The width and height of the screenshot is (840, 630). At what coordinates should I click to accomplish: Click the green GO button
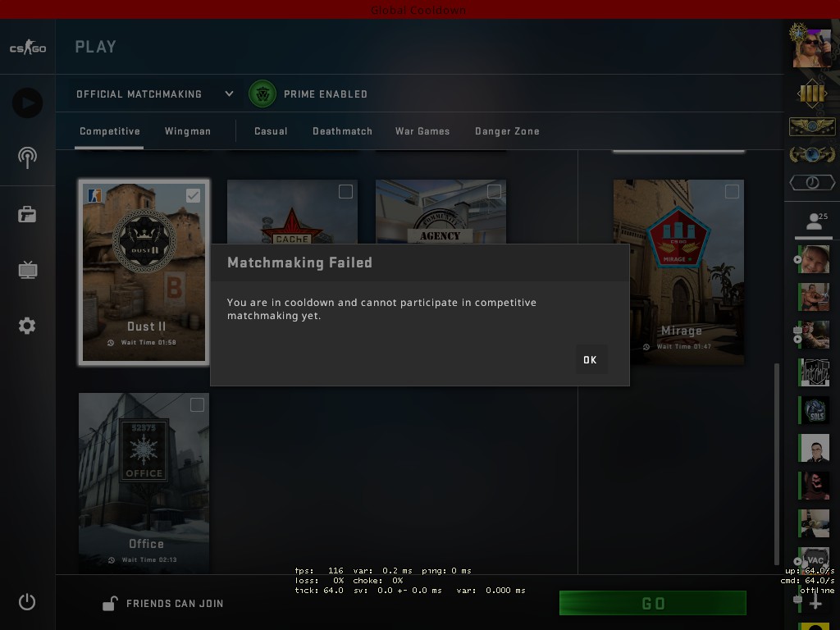652,603
